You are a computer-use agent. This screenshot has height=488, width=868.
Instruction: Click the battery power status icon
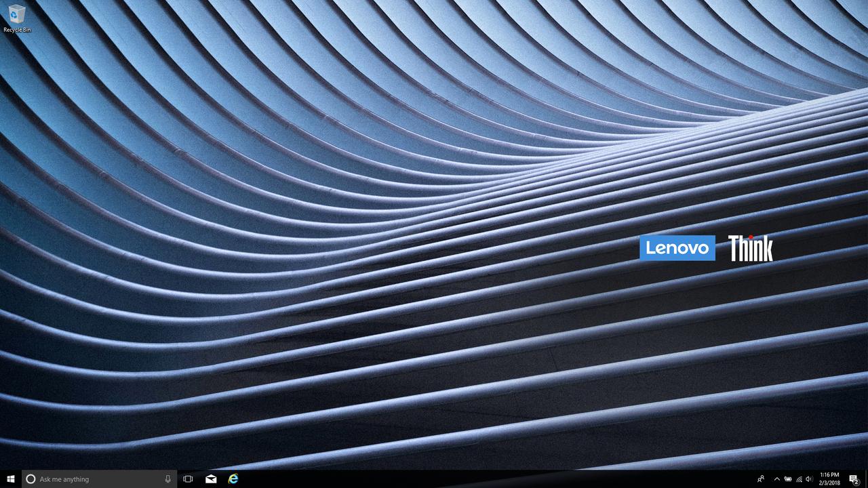click(788, 479)
